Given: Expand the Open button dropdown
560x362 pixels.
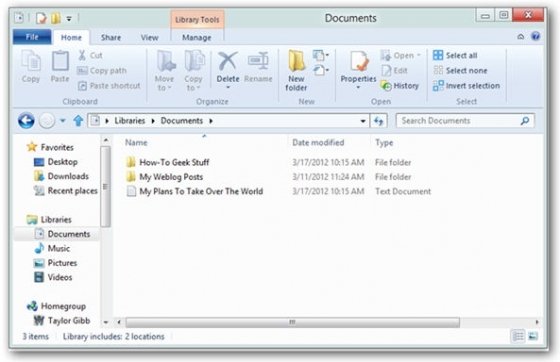Looking at the screenshot, I should (419, 55).
